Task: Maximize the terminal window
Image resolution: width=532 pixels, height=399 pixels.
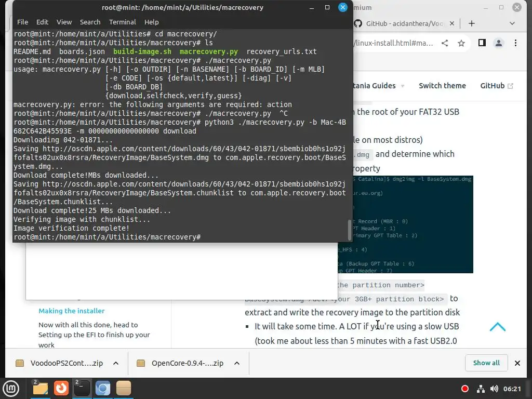Action: pyautogui.click(x=327, y=7)
